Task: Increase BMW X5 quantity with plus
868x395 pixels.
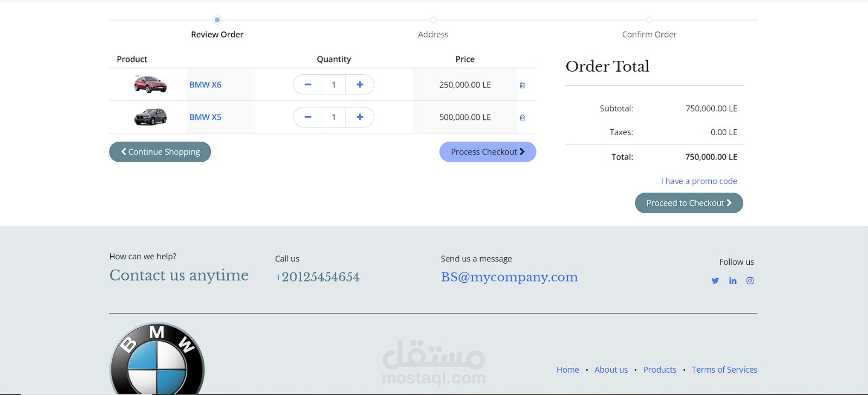Action: tap(360, 117)
